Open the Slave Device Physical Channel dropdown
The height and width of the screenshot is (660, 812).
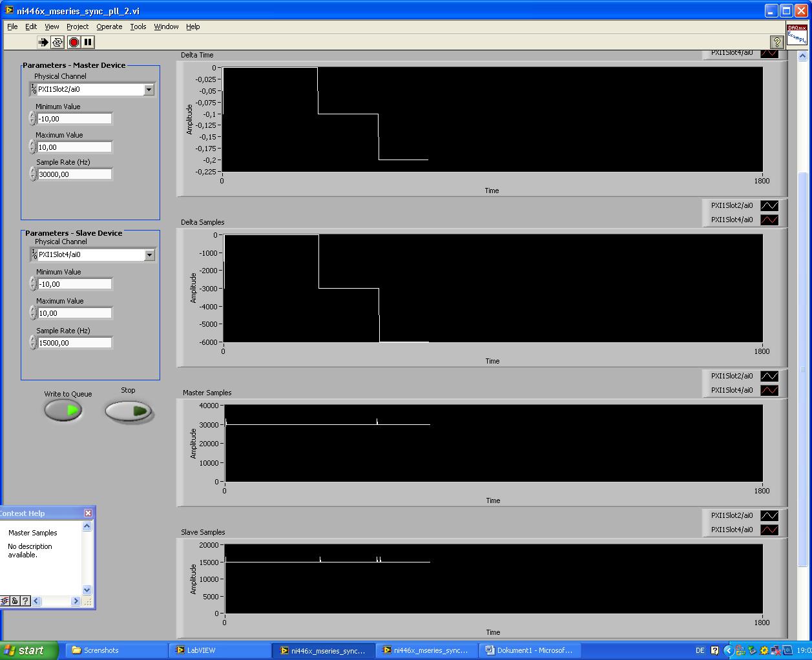coord(149,254)
